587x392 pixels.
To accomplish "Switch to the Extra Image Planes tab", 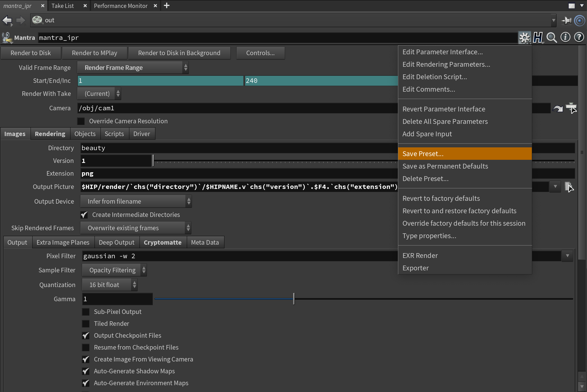I will point(63,242).
